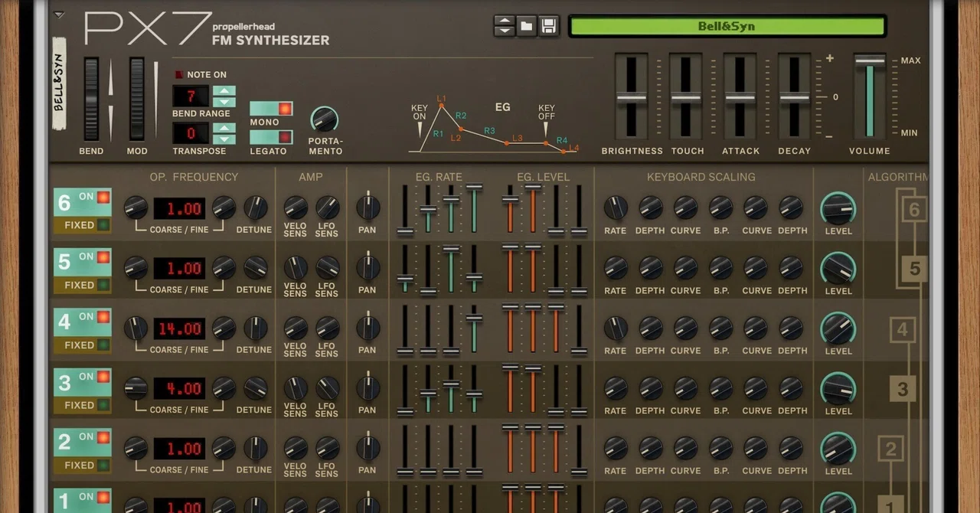
Task: Click operator 3 frequency display showing 4.00
Action: pyautogui.click(x=179, y=388)
